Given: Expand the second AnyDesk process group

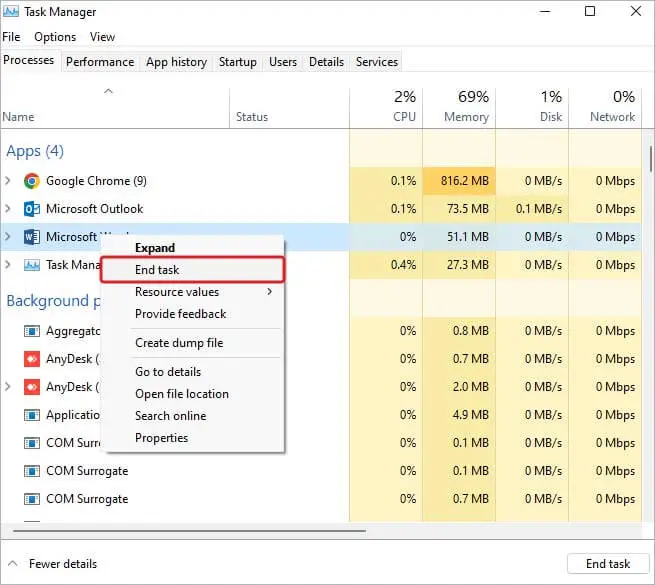Looking at the screenshot, I should click(8, 387).
